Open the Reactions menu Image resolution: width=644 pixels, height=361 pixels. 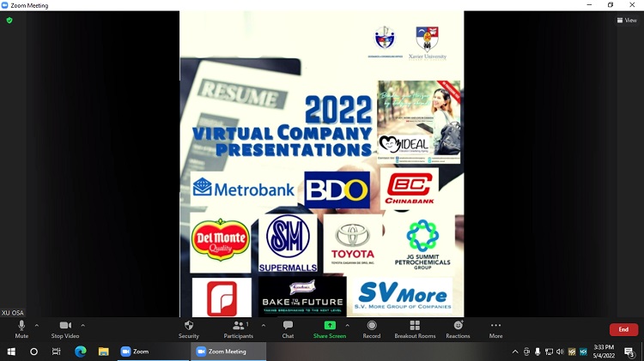tap(458, 329)
